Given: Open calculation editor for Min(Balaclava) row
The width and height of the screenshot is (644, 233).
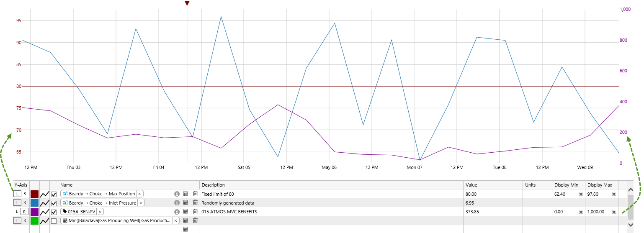Looking at the screenshot, I should click(x=185, y=220).
